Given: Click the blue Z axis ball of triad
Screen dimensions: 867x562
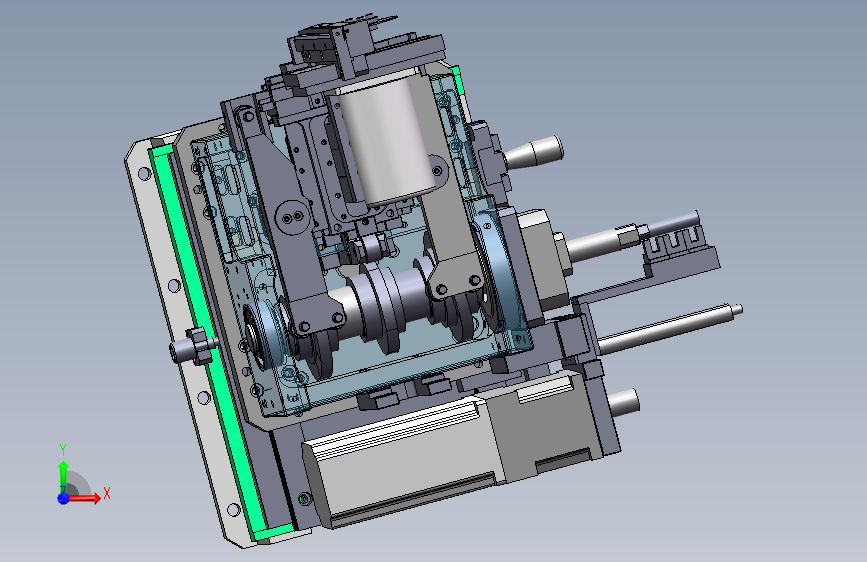Looking at the screenshot, I should [63, 498].
